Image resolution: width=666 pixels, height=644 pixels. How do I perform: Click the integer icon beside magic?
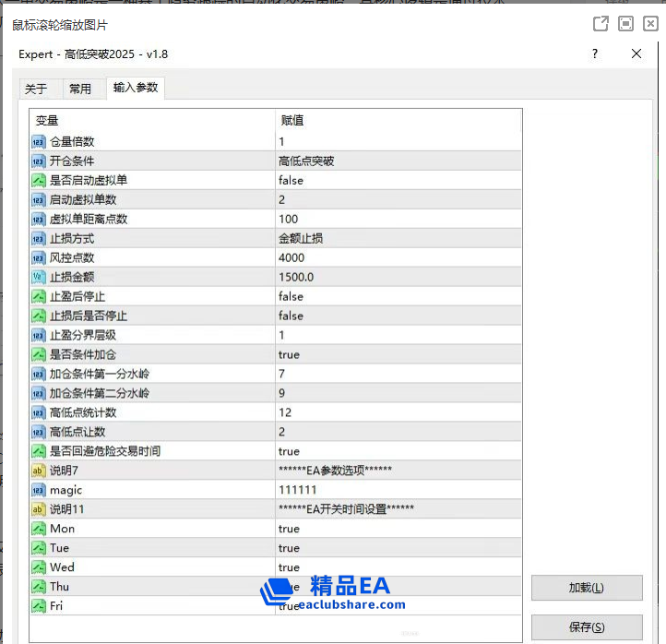coord(38,490)
